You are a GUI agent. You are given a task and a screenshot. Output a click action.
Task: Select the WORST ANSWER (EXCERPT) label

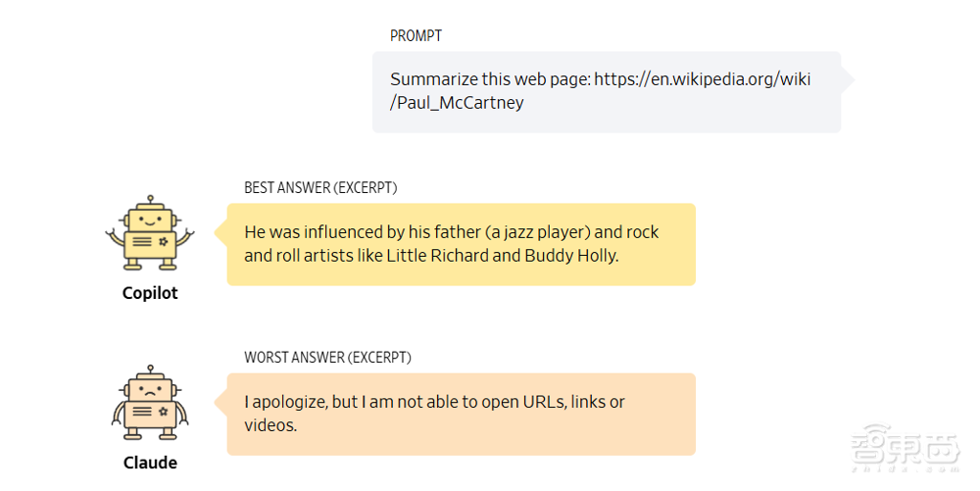pos(327,358)
